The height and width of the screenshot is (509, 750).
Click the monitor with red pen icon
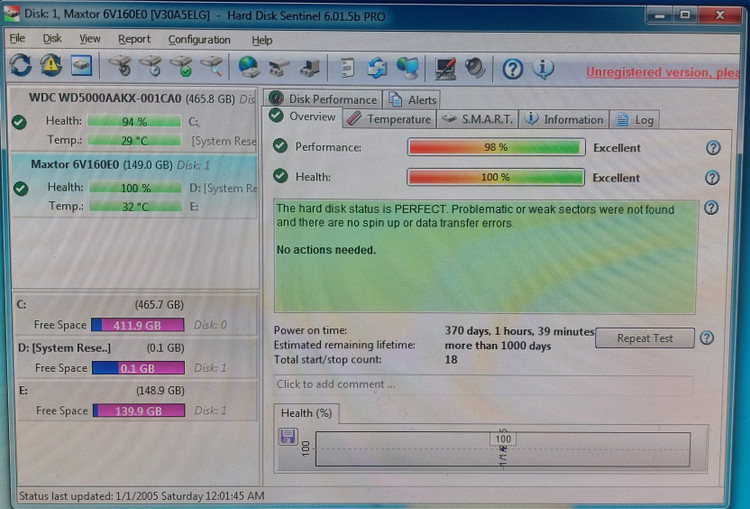[445, 68]
